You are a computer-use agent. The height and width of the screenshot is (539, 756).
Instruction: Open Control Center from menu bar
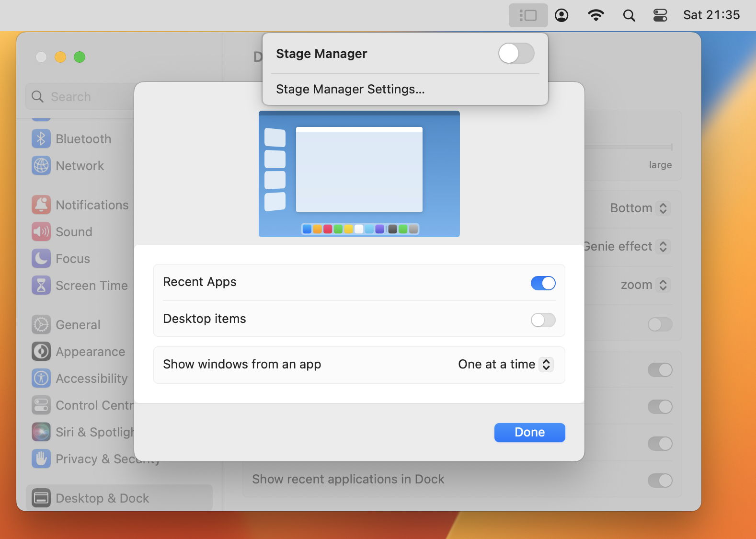pyautogui.click(x=660, y=15)
